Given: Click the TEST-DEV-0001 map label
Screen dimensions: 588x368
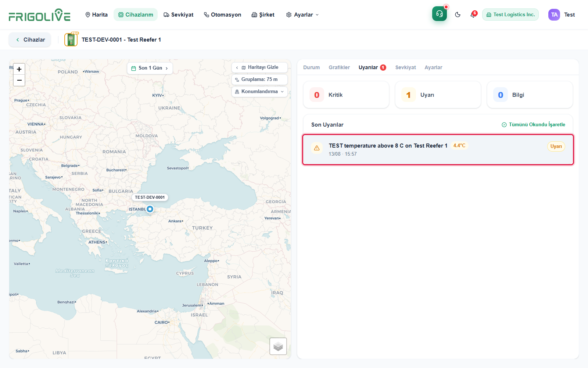Looking at the screenshot, I should point(150,197).
